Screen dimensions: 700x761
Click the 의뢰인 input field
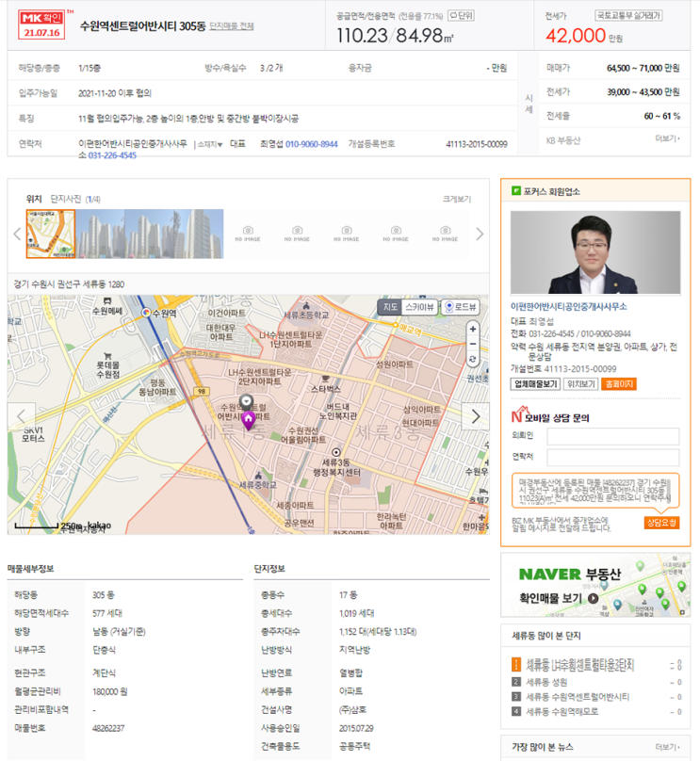click(x=613, y=436)
